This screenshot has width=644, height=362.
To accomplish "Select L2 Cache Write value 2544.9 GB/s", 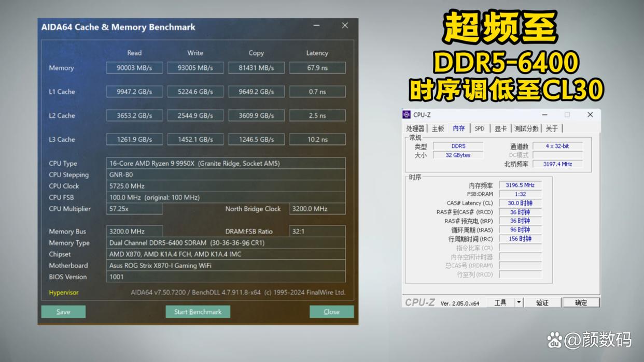I will 195,115.
